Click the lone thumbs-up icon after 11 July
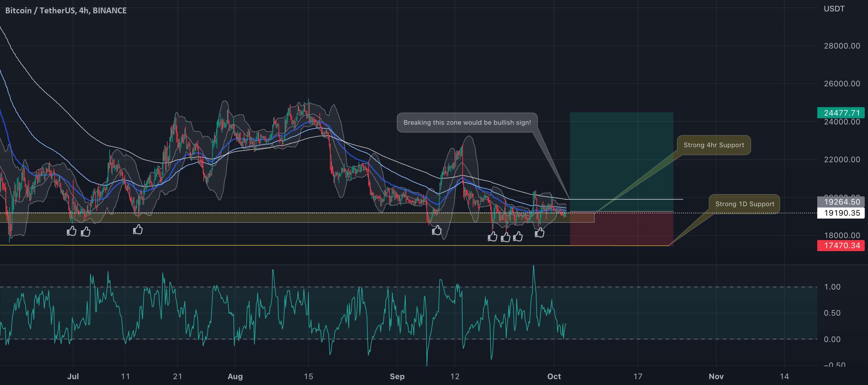Image resolution: width=868 pixels, height=385 pixels. 138,230
